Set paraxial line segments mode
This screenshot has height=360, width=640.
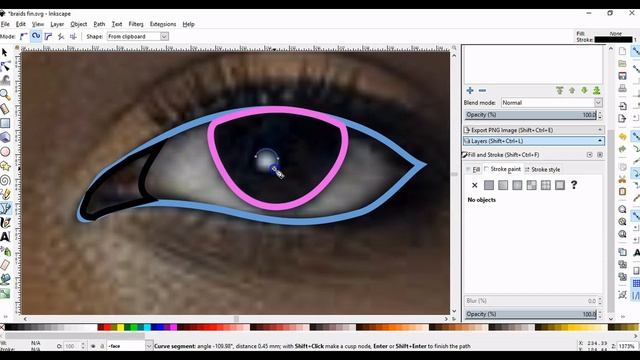[73, 36]
